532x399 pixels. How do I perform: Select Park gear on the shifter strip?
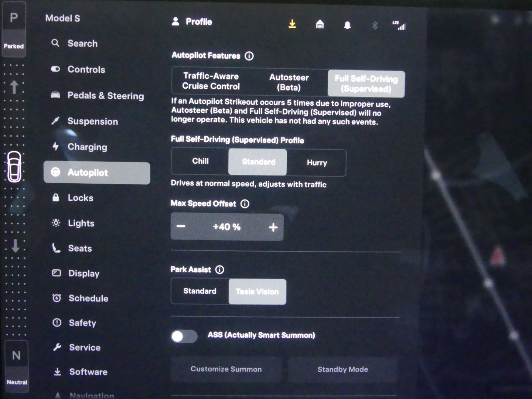click(x=14, y=29)
